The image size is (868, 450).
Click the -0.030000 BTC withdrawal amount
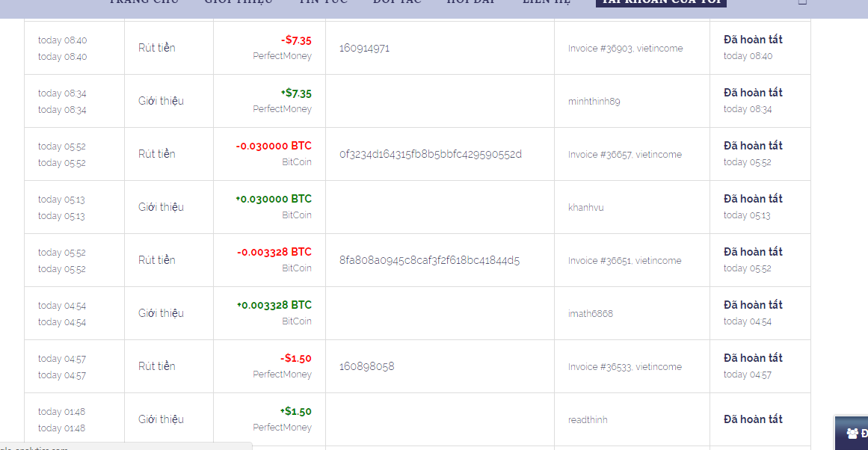(274, 146)
